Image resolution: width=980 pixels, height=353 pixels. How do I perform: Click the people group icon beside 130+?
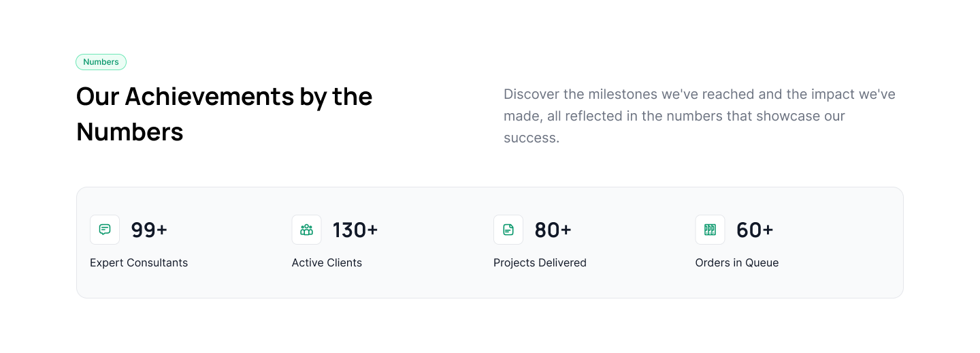coord(306,230)
